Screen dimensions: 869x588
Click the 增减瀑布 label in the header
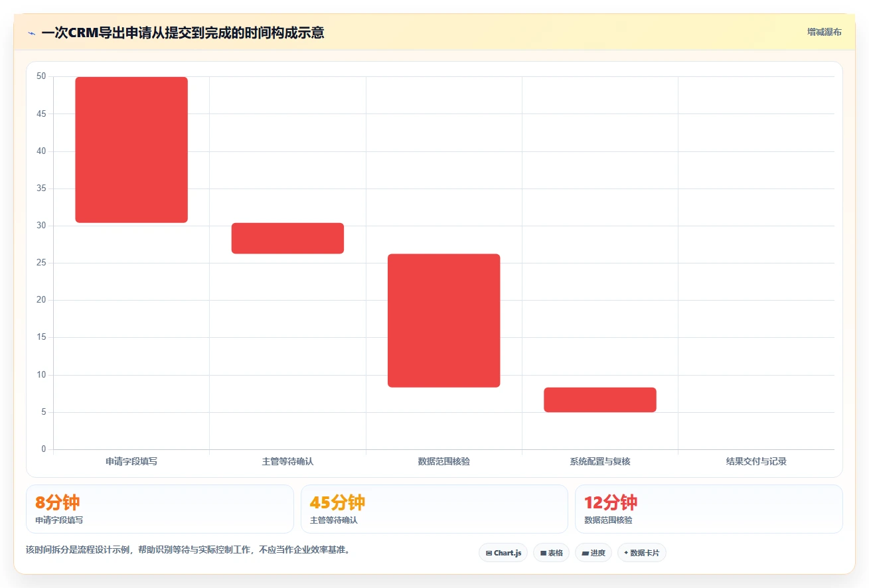click(x=824, y=33)
